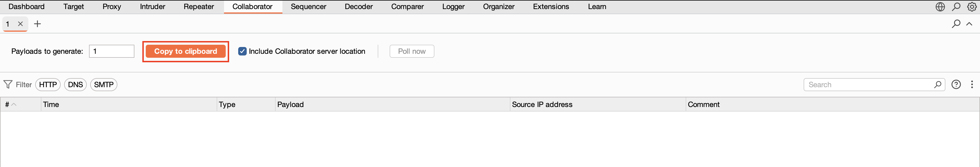This screenshot has height=167, width=980.
Task: Open help with the question mark icon
Action: pos(956,84)
